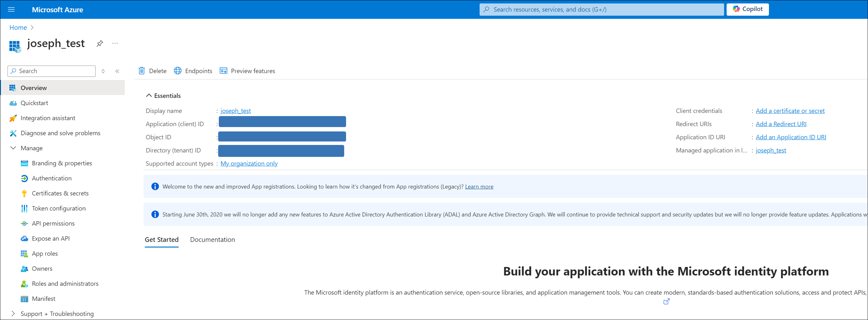Go to Home via breadcrumb
The image size is (868, 320).
(x=18, y=28)
